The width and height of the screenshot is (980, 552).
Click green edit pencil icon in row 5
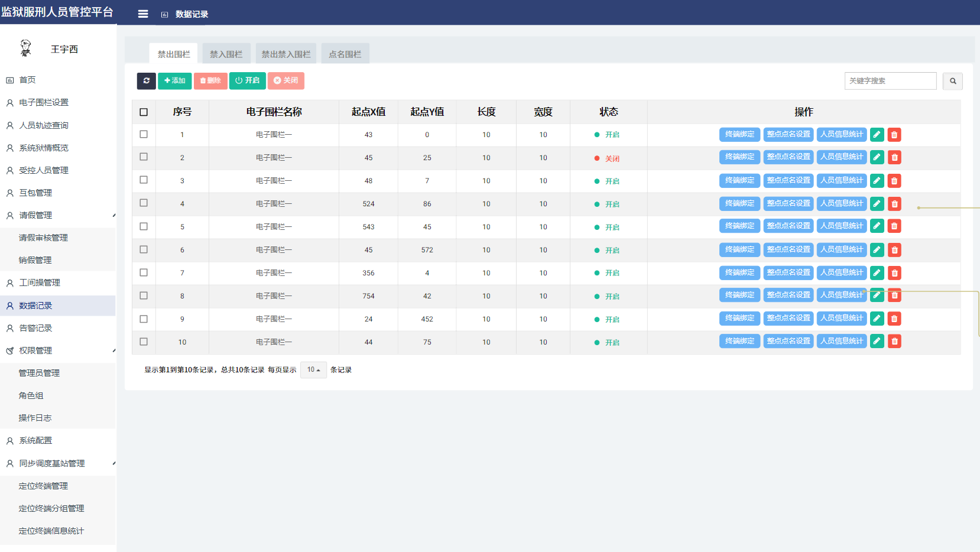pyautogui.click(x=877, y=226)
